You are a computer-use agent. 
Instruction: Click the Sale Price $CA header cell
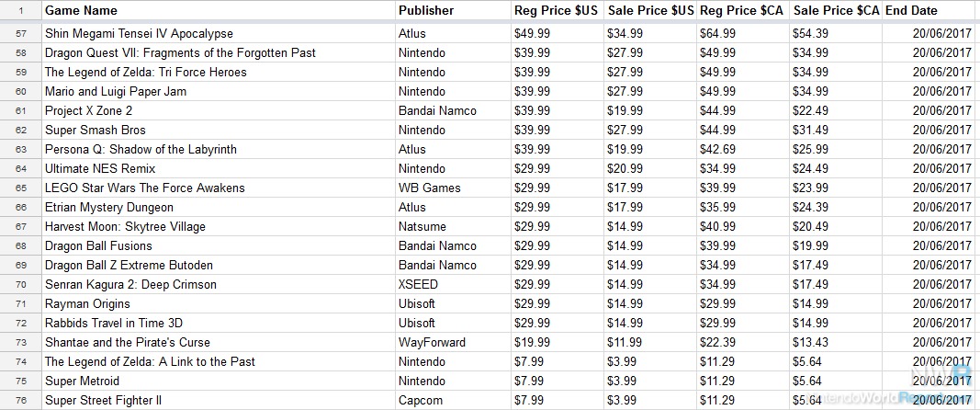pyautogui.click(x=836, y=10)
